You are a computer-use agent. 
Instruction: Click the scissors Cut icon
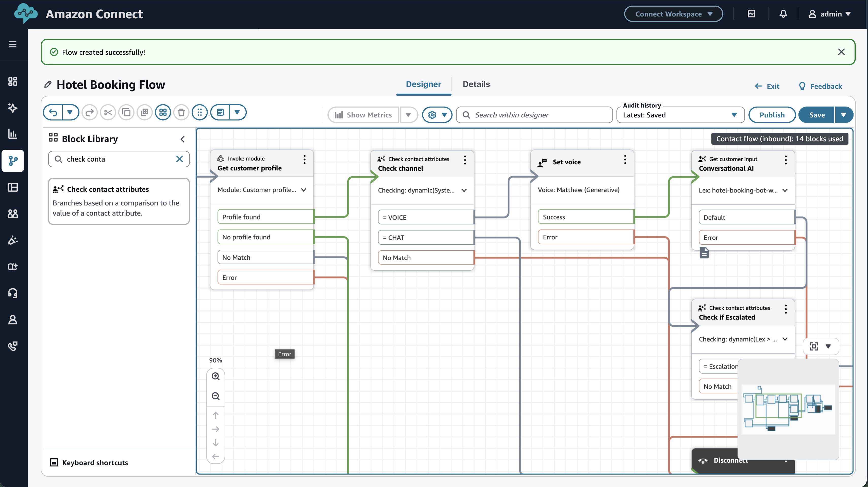[108, 112]
